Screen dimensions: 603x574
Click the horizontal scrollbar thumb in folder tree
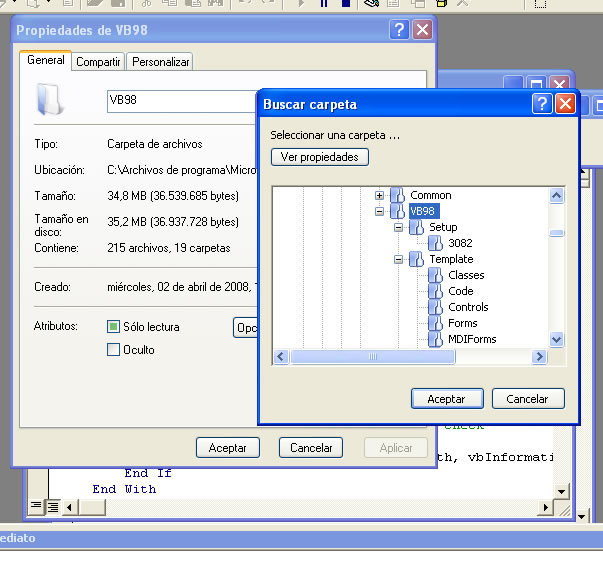[x=372, y=357]
